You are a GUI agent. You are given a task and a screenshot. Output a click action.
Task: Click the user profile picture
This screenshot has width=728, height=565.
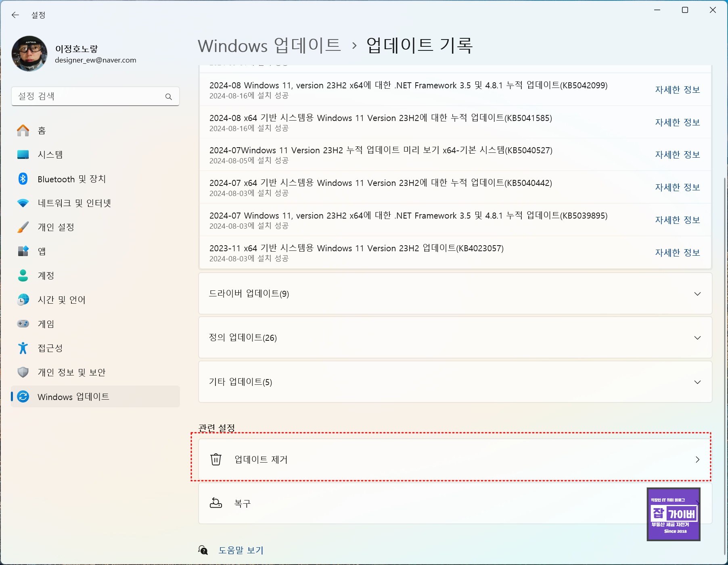click(x=29, y=54)
